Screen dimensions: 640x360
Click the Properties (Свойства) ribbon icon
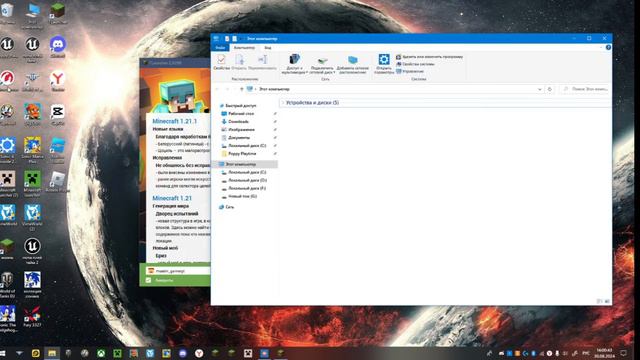[x=222, y=62]
